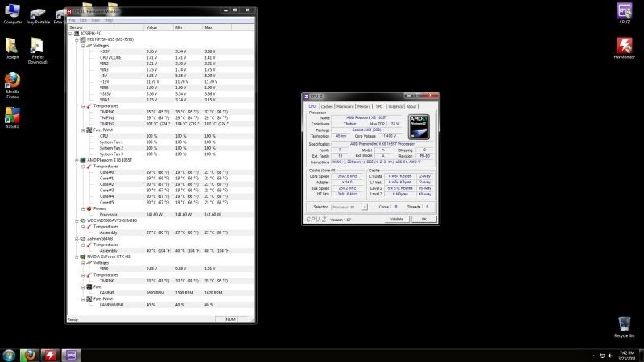
Task: Click the Windows Start orb
Action: (x=9, y=355)
